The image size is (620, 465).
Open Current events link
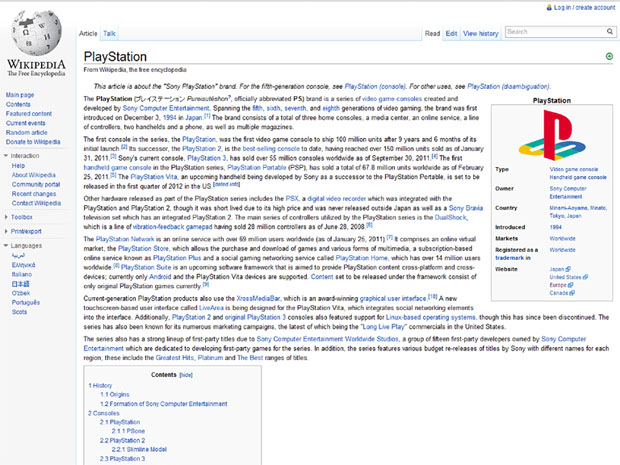click(x=25, y=123)
